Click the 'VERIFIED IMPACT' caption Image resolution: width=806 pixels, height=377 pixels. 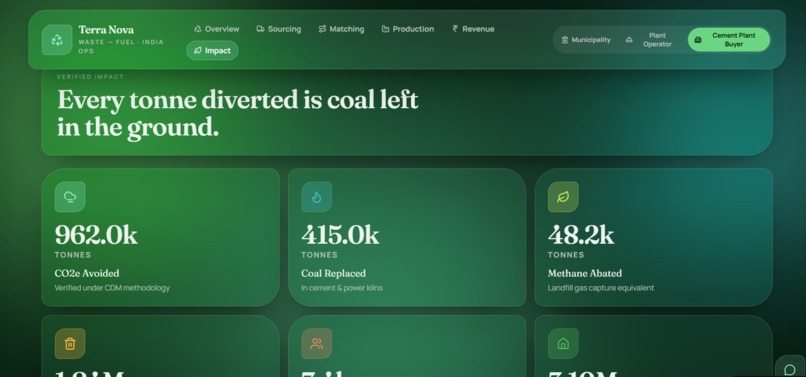coord(90,77)
